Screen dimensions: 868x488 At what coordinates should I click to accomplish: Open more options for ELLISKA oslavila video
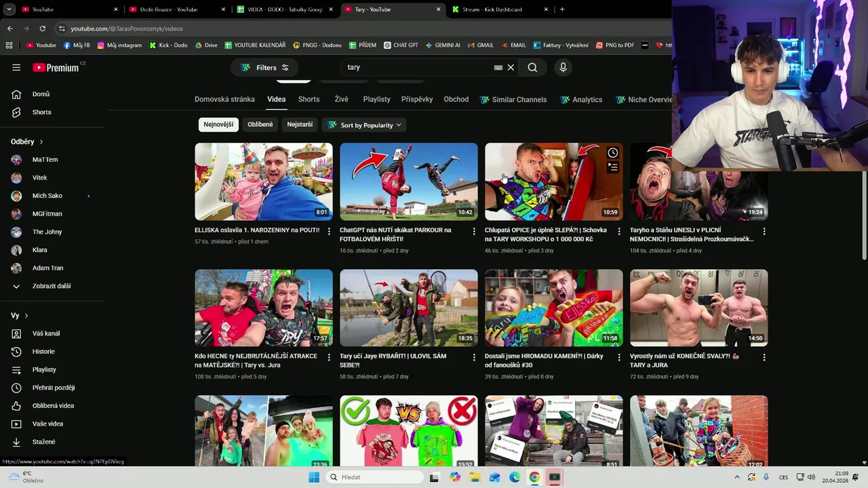pos(329,231)
